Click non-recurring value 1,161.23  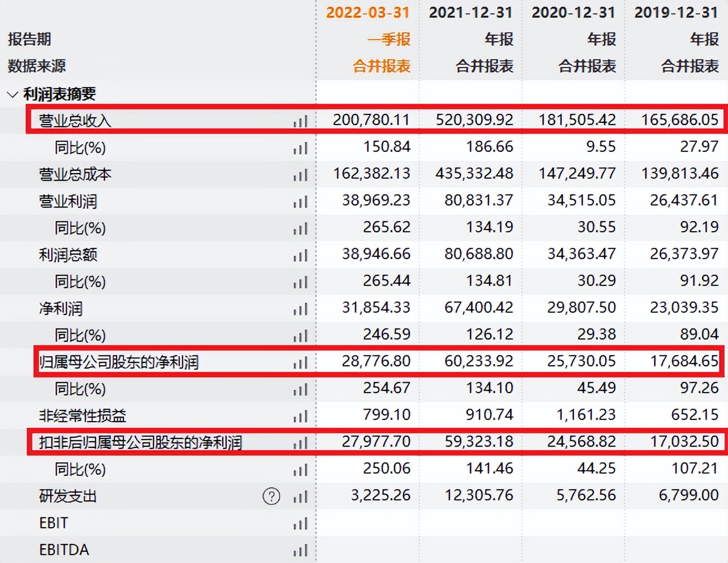586,414
